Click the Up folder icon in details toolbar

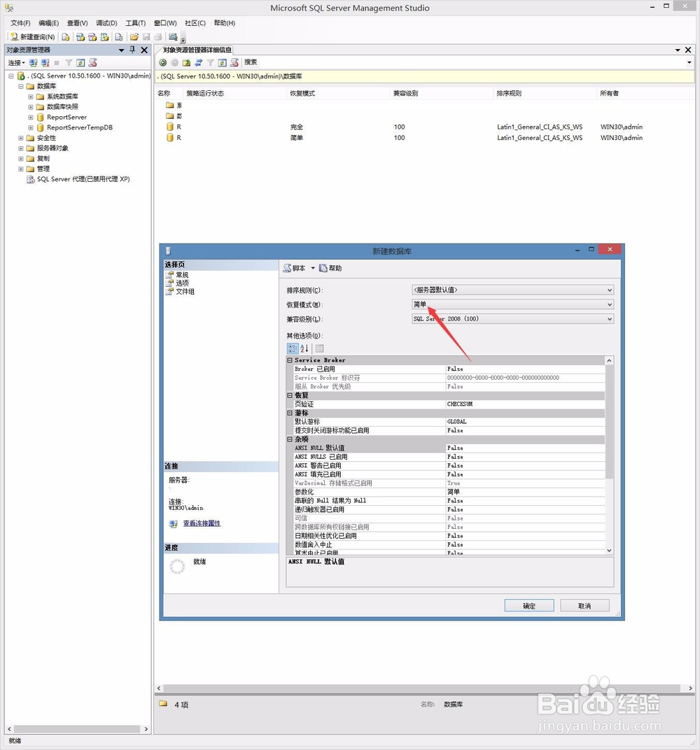186,62
